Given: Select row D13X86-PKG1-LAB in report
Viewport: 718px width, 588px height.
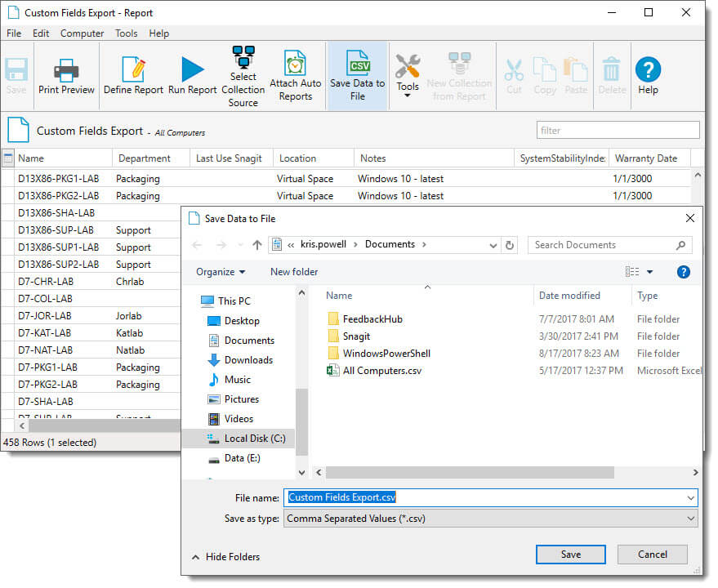Looking at the screenshot, I should (x=346, y=179).
